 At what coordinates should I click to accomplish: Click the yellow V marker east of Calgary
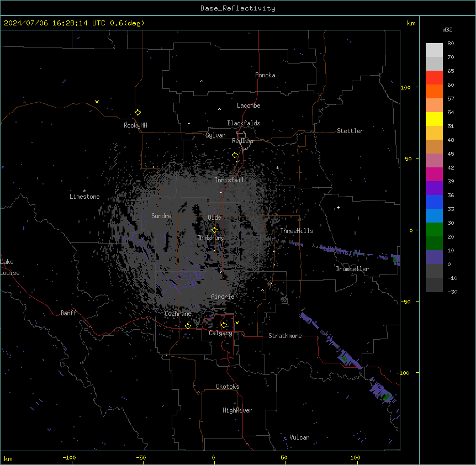(237, 323)
